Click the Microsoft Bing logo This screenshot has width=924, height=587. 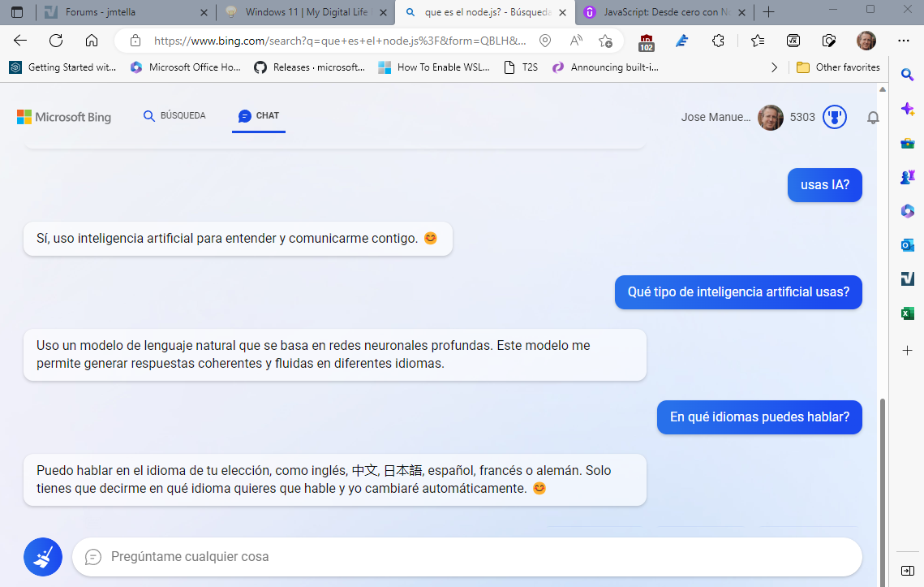(x=63, y=117)
